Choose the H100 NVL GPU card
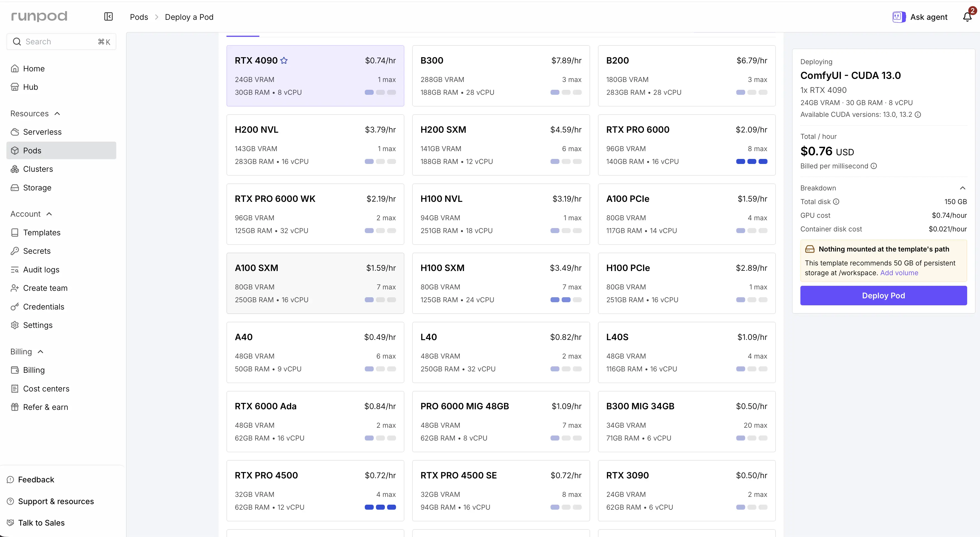 pyautogui.click(x=501, y=214)
